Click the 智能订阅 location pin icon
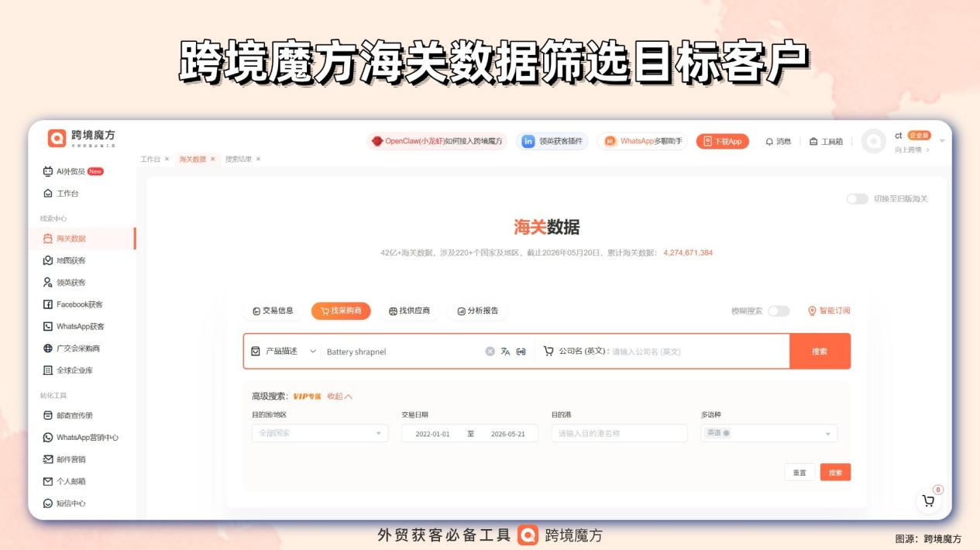Image resolution: width=980 pixels, height=550 pixels. [x=812, y=311]
